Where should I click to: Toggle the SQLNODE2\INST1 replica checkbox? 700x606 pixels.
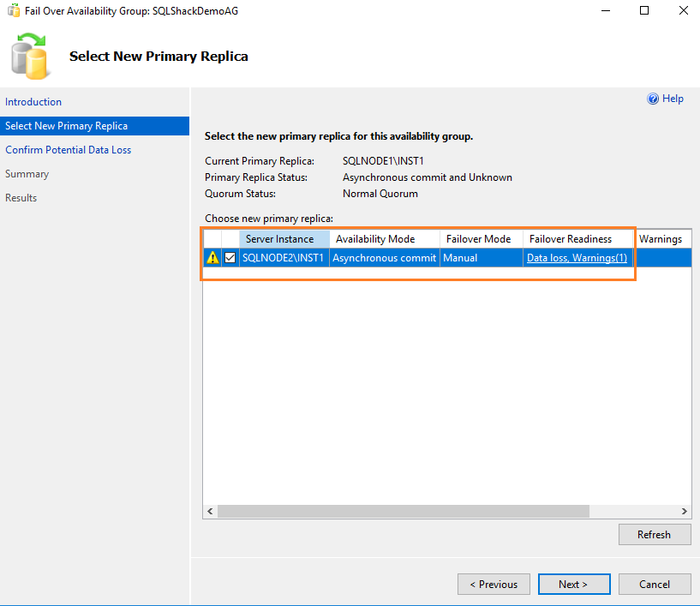point(229,257)
